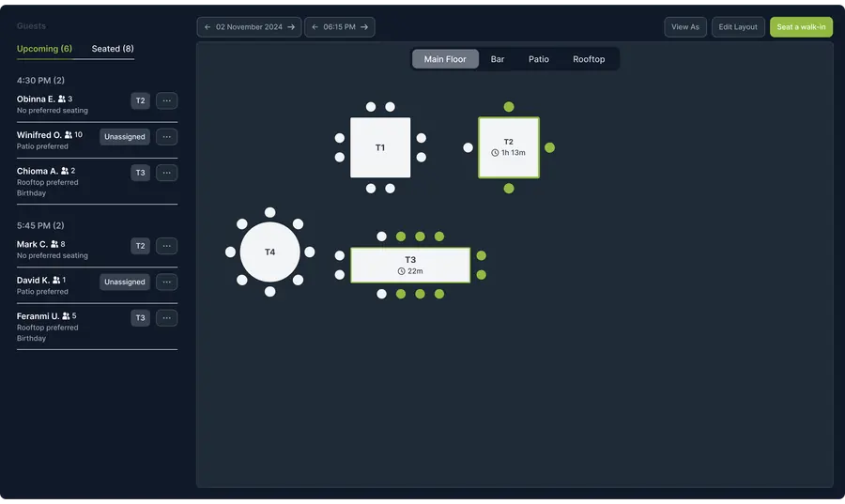
Task: Click guest name David K.
Action: point(34,281)
